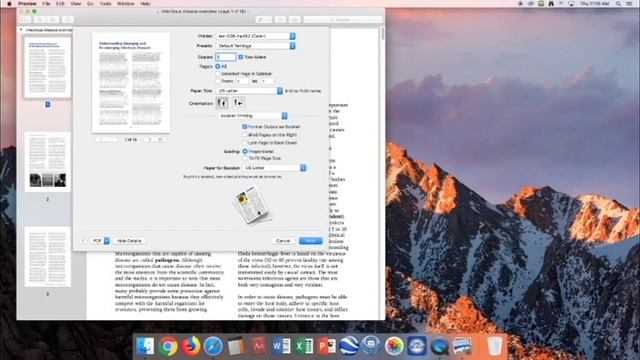Open PowerPoint from the dock
The height and width of the screenshot is (360, 640).
327,346
